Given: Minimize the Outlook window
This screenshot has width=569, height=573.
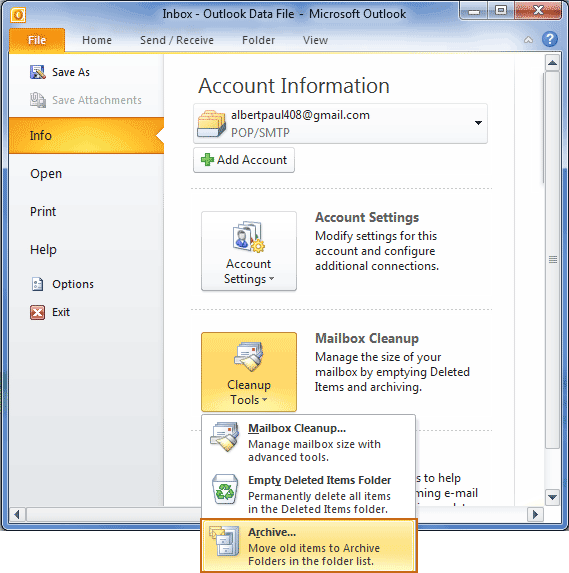Looking at the screenshot, I should pyautogui.click(x=474, y=11).
